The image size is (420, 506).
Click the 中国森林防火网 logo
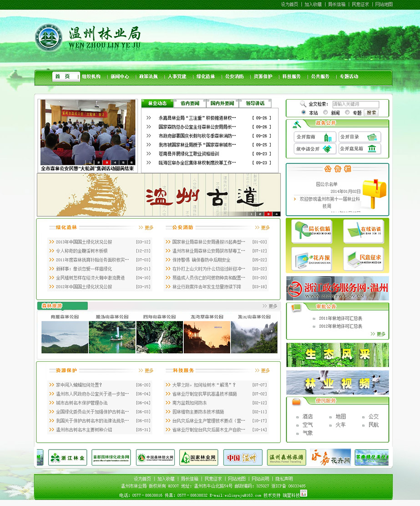click(155, 458)
